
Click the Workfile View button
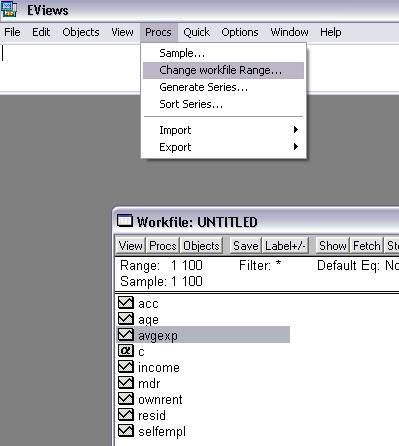[131, 246]
